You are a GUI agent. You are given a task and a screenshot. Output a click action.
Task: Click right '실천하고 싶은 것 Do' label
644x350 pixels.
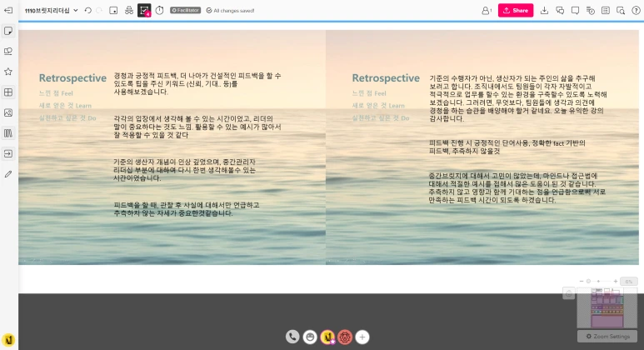pos(381,117)
